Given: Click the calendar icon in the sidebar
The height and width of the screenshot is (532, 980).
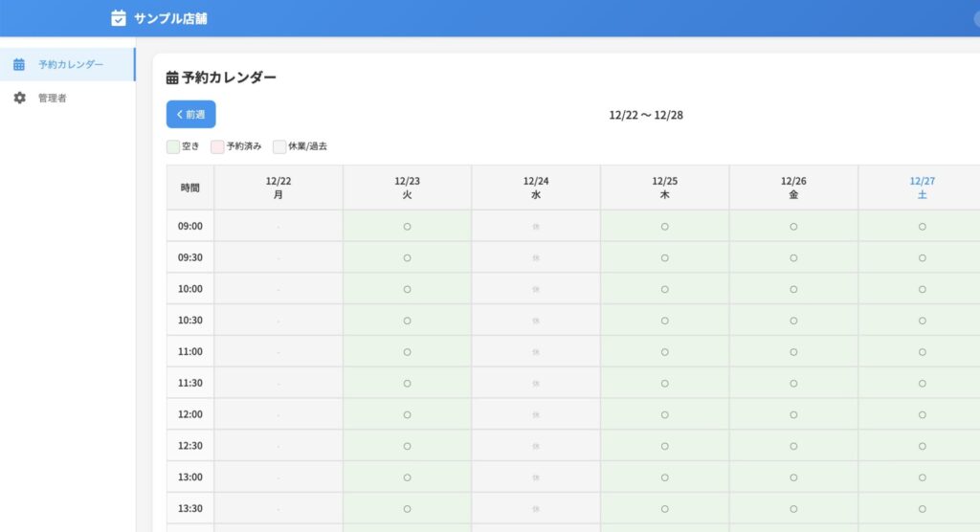Looking at the screenshot, I should click(x=19, y=65).
